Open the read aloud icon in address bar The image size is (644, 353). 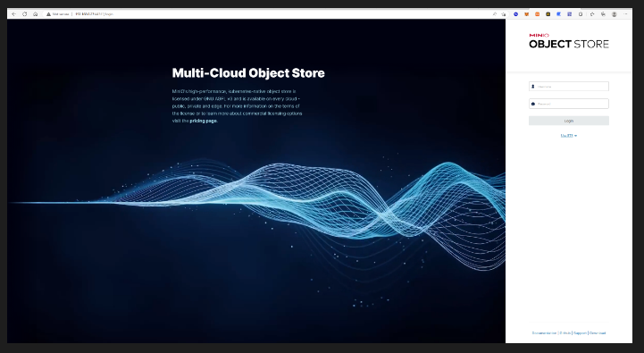click(x=495, y=14)
